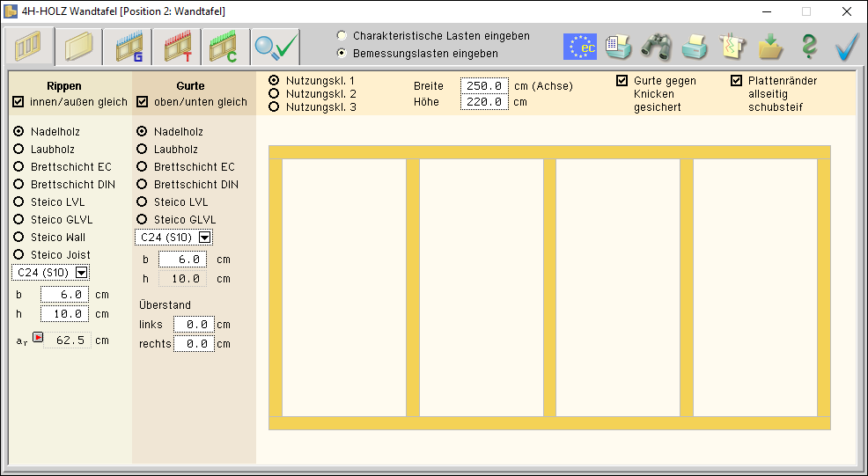The height and width of the screenshot is (476, 868).
Task: Open help with green question mark
Action: click(x=809, y=47)
